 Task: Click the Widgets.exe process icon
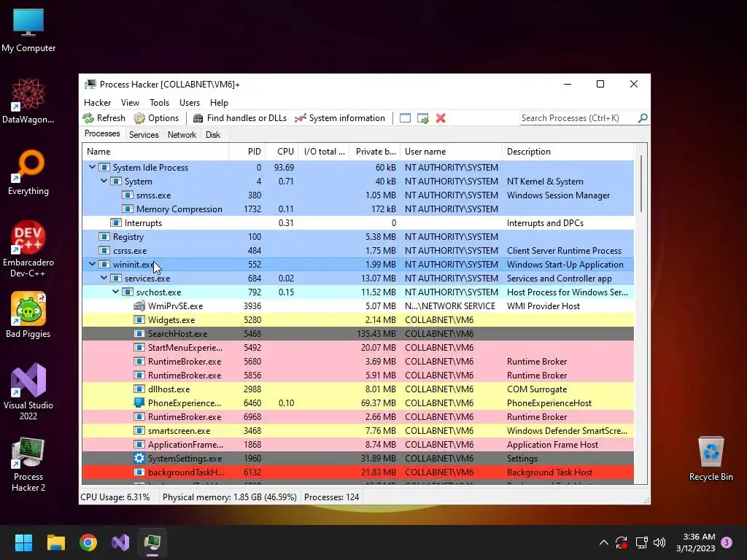click(x=139, y=319)
